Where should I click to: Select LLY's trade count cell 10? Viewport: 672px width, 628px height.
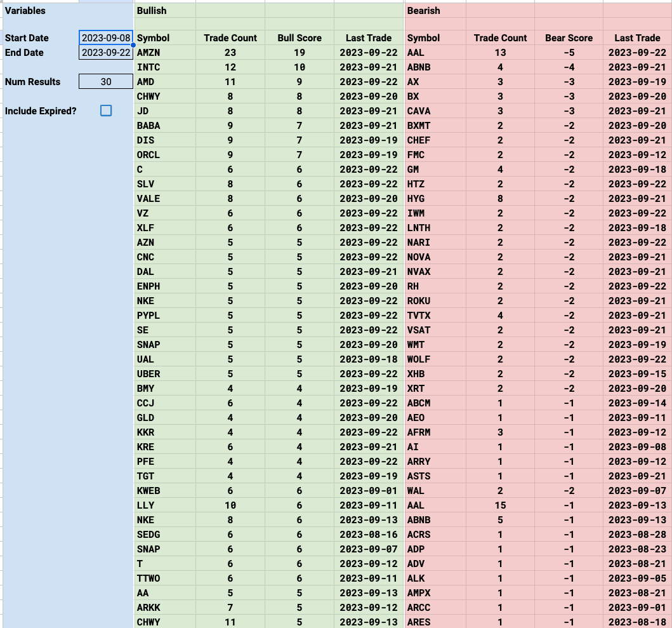[230, 505]
